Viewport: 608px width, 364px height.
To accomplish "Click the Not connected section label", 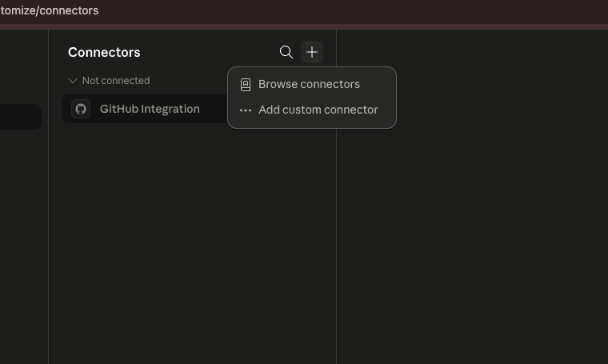I will 116,81.
